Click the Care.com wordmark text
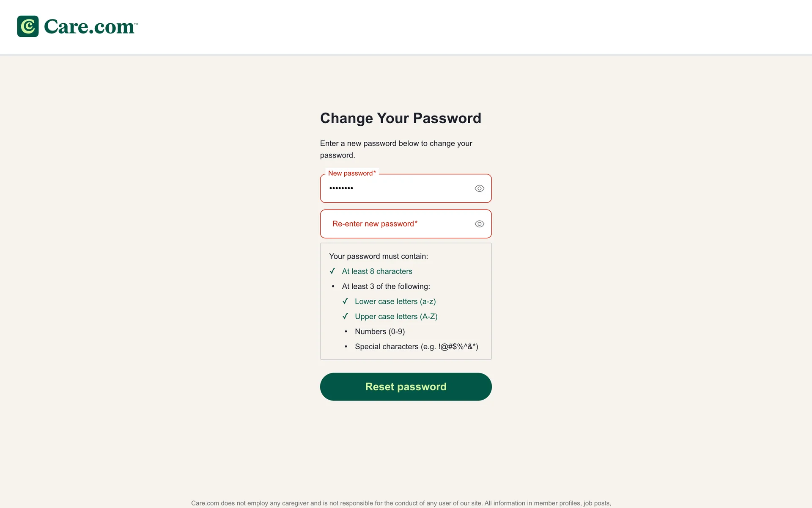The width and height of the screenshot is (812, 508). click(90, 27)
